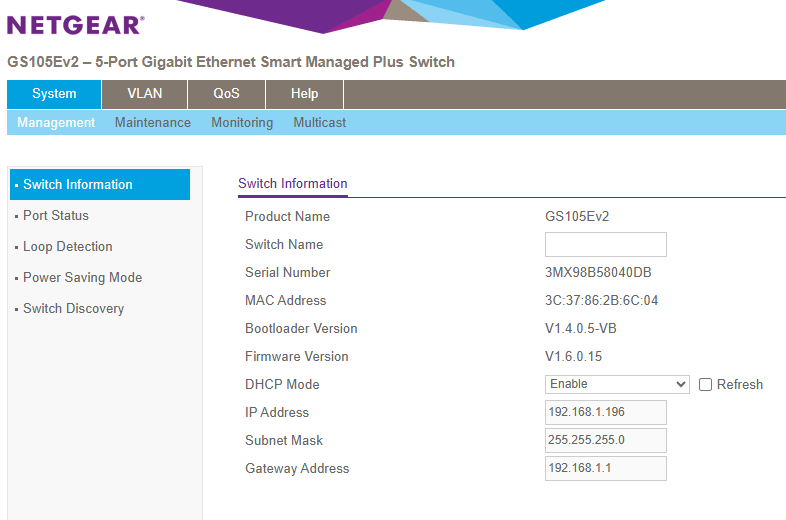Image resolution: width=786 pixels, height=520 pixels.
Task: Click the IP Address field
Action: pos(606,412)
